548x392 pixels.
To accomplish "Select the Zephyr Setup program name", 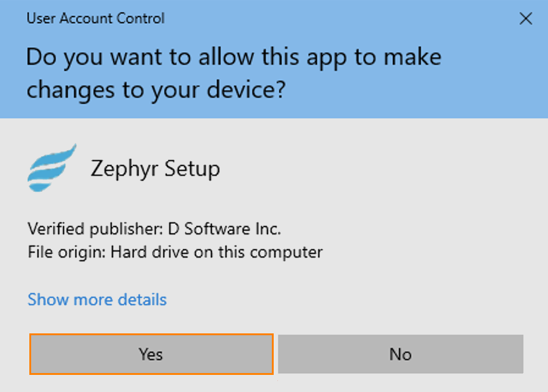I will (155, 169).
